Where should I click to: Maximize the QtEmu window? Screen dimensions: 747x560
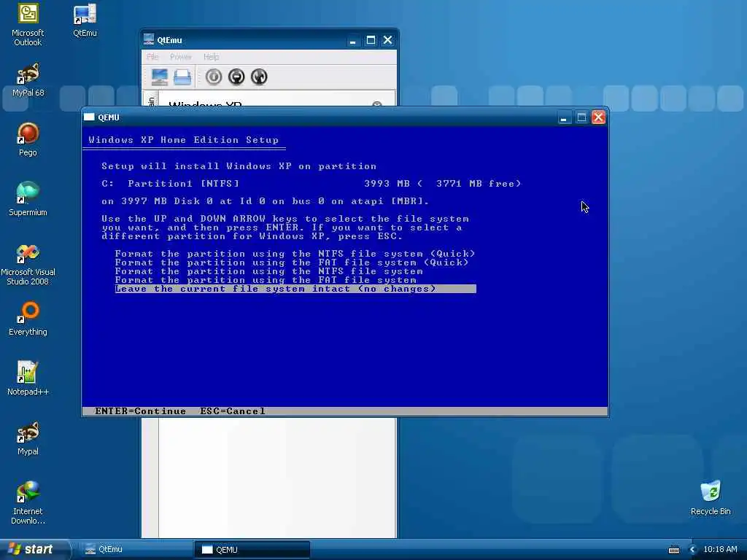[371, 40]
